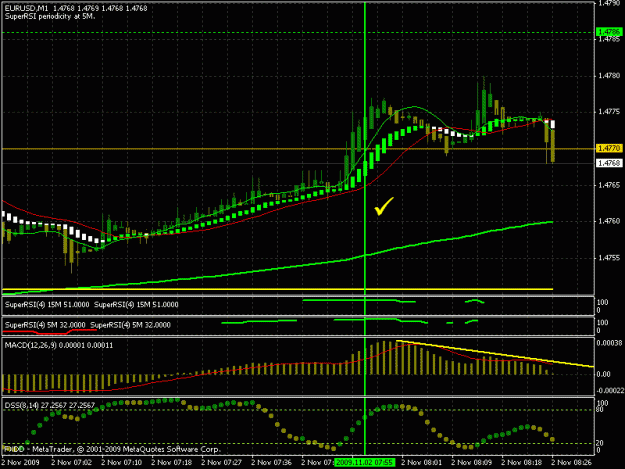Image resolution: width=625 pixels, height=469 pixels.
Task: Select the yellow 1.4770 price label
Action: (x=609, y=148)
